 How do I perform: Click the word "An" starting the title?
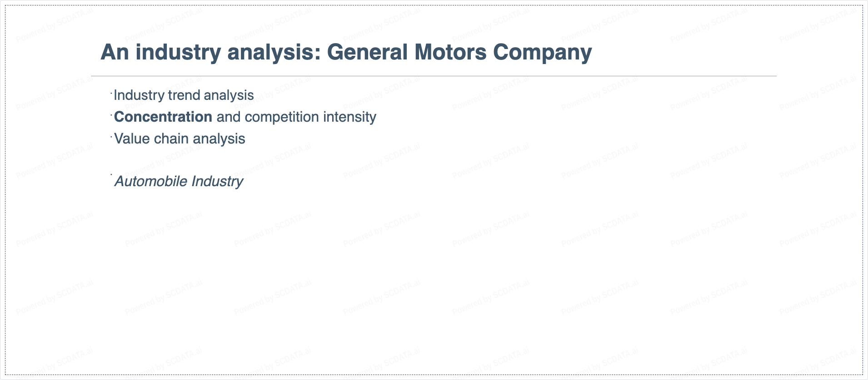[x=115, y=52]
